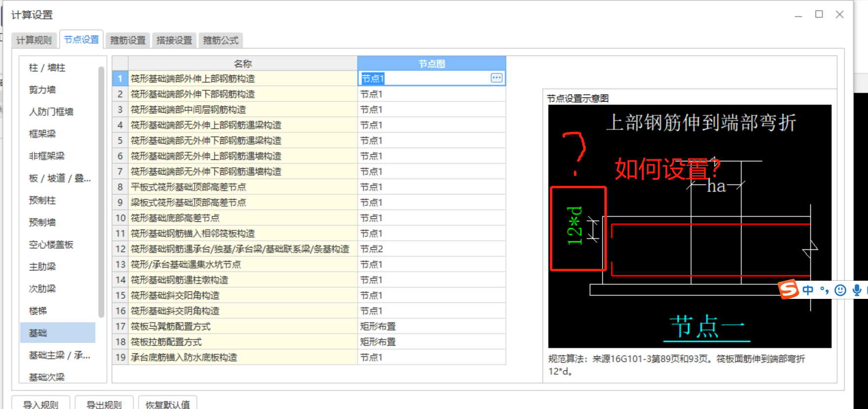
Task: Select row 筏形基础钢筋遇柱墩构造
Action: click(242, 280)
